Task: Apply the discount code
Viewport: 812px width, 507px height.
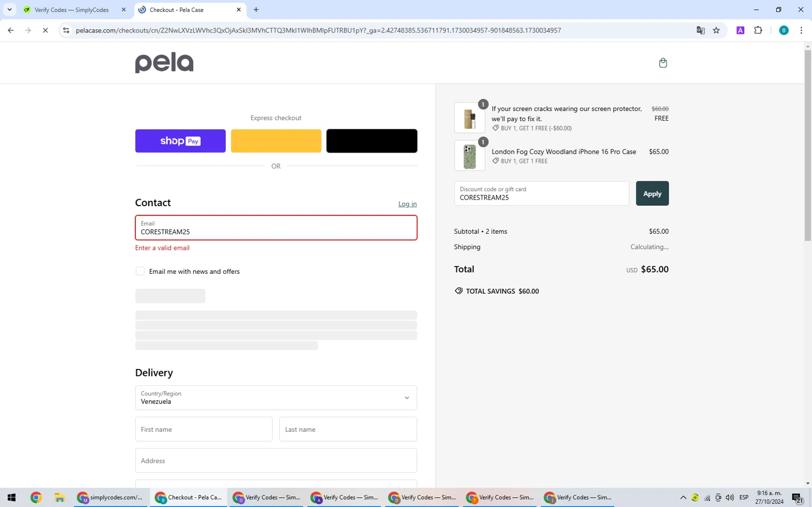Action: tap(652, 193)
